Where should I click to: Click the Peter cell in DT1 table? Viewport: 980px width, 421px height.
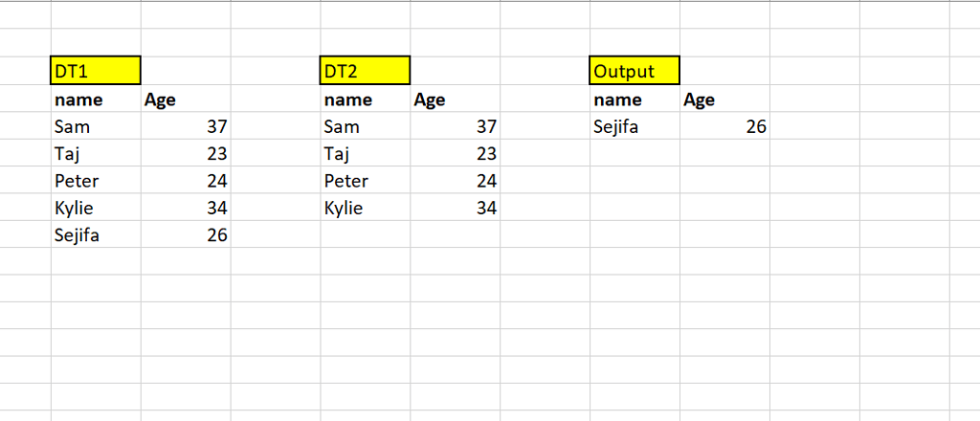(96, 181)
